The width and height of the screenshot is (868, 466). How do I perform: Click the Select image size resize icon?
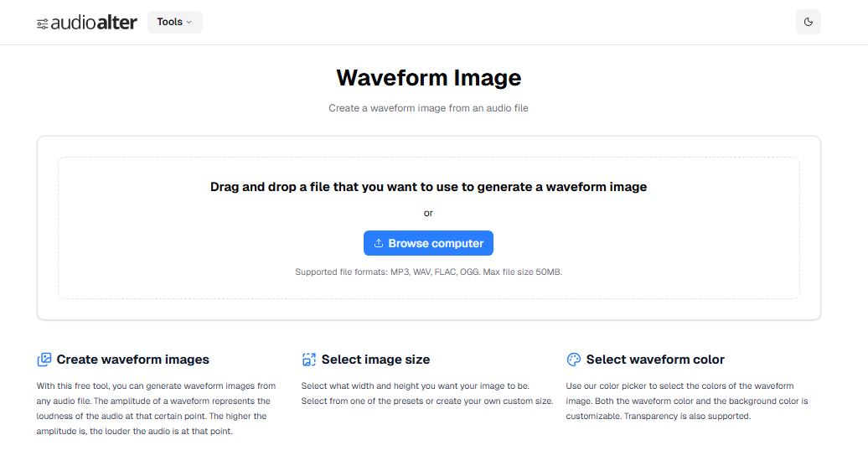pyautogui.click(x=309, y=360)
